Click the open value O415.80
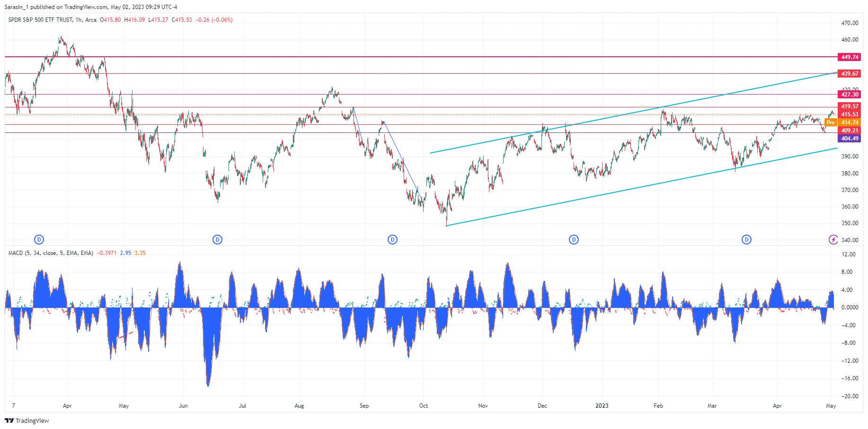 click(x=110, y=20)
